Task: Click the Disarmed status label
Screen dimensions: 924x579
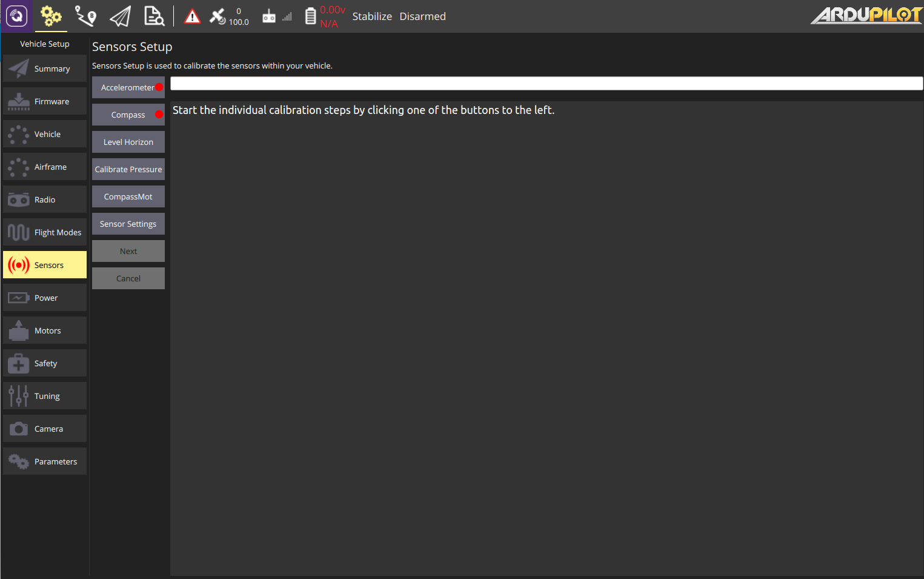Action: (x=422, y=16)
